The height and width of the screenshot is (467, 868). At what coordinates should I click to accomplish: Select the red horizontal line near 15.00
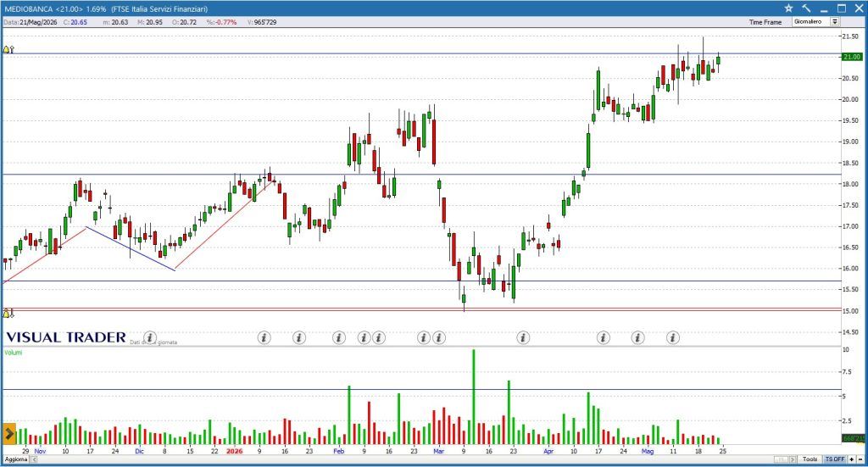click(x=420, y=309)
